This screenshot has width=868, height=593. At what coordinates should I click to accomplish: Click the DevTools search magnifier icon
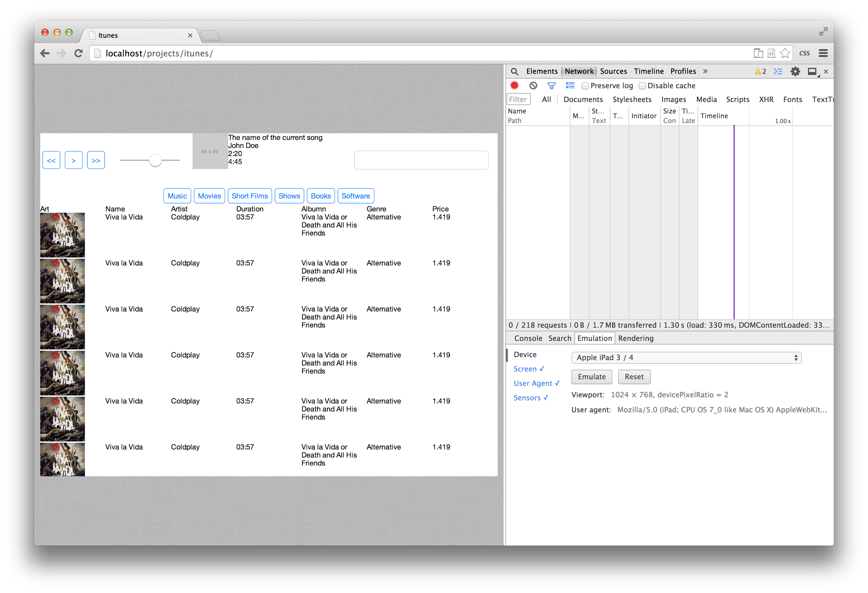514,71
